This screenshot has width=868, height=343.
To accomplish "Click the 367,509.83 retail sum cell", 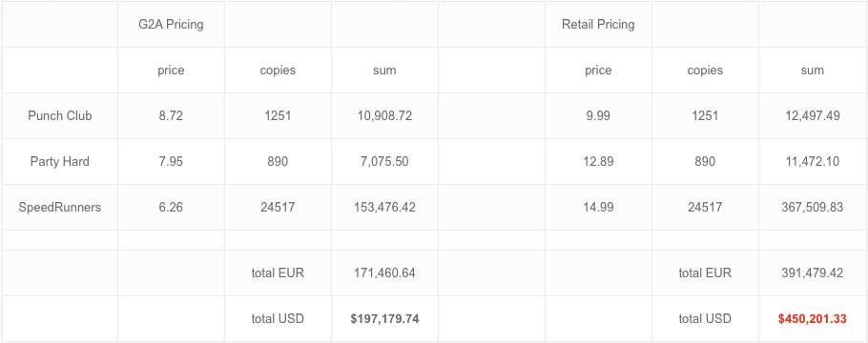I will tap(812, 208).
